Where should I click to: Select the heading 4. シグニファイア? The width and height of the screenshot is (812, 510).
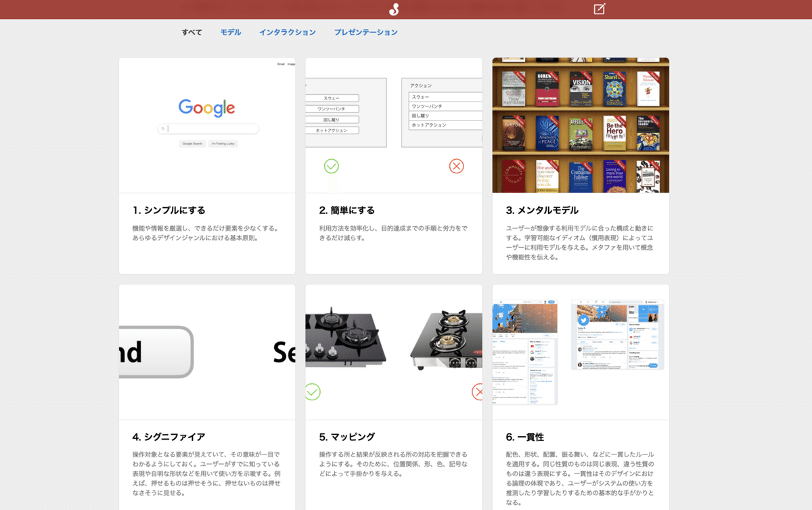[x=169, y=437]
